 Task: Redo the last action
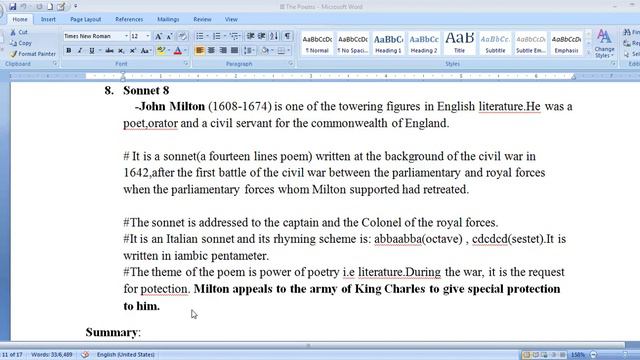[x=40, y=7]
